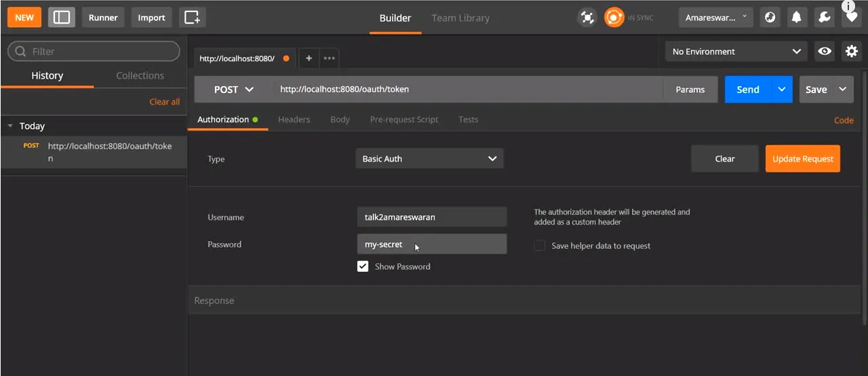Click Update Request button
This screenshot has width=868, height=376.
point(803,159)
